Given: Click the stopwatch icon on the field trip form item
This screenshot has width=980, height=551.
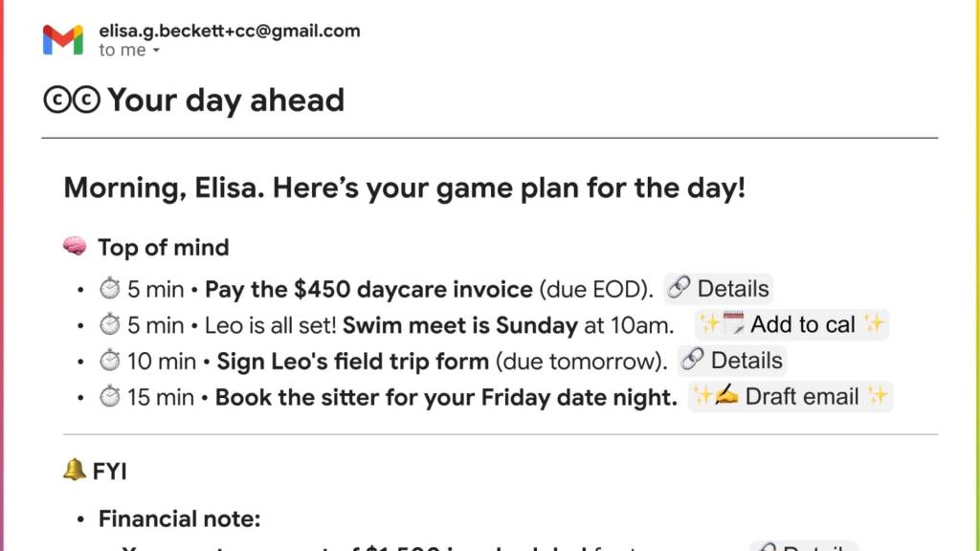Looking at the screenshot, I should 109,362.
